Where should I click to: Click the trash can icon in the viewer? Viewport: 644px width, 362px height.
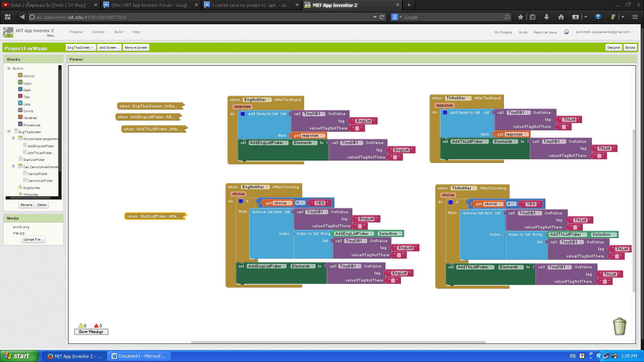[x=619, y=327]
